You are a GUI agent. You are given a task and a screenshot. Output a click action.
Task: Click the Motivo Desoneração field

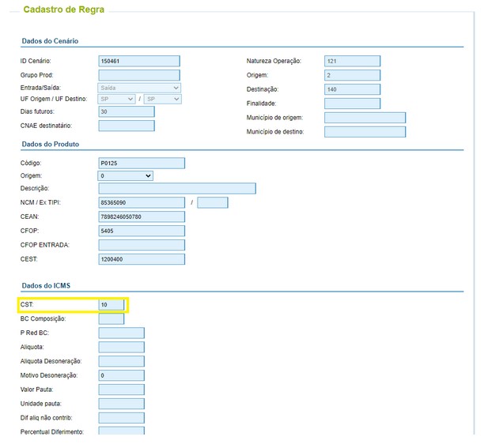pyautogui.click(x=121, y=375)
